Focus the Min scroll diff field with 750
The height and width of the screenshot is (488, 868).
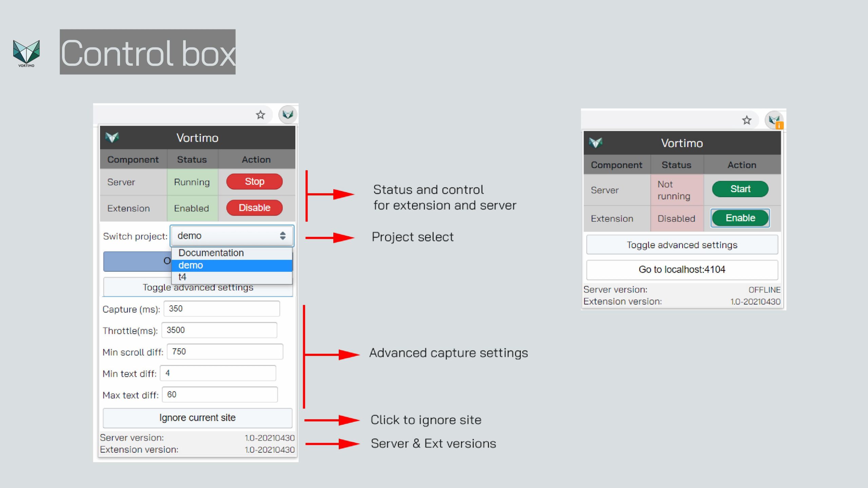click(225, 352)
